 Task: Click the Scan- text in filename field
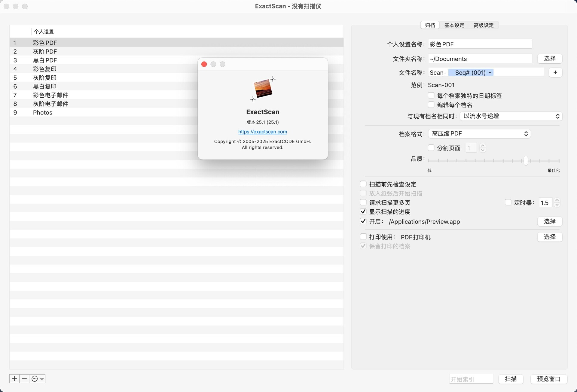[x=438, y=73]
